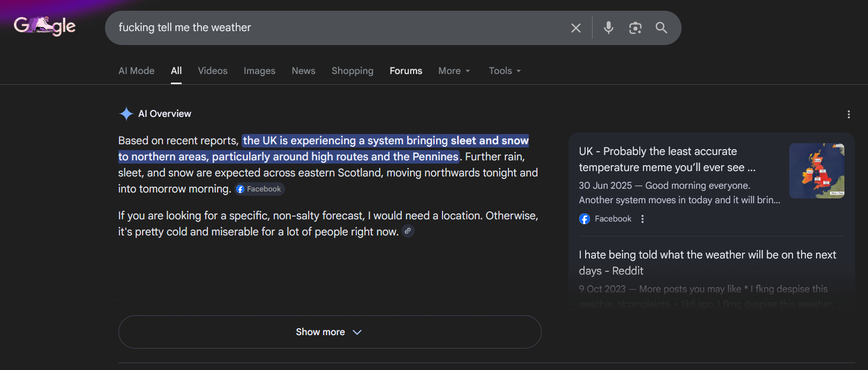Switch to AI Mode tab
The width and height of the screenshot is (868, 370).
(x=136, y=71)
